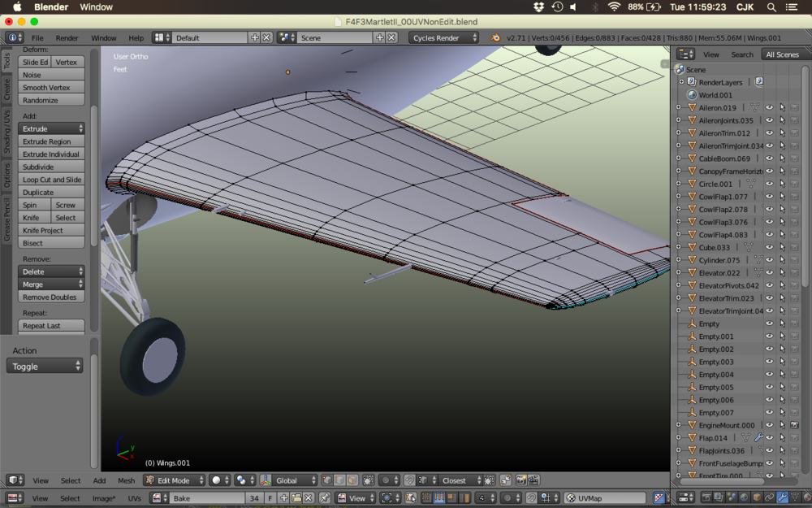Open the Edit Mode selector dropdown
812x508 pixels.
tap(174, 480)
